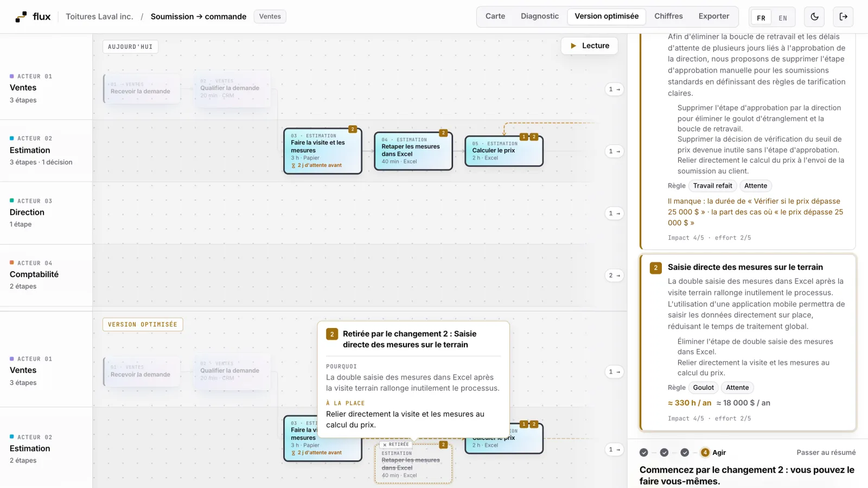Expand the 1 → overflow on Aujourd'hui Estimation lane

614,151
